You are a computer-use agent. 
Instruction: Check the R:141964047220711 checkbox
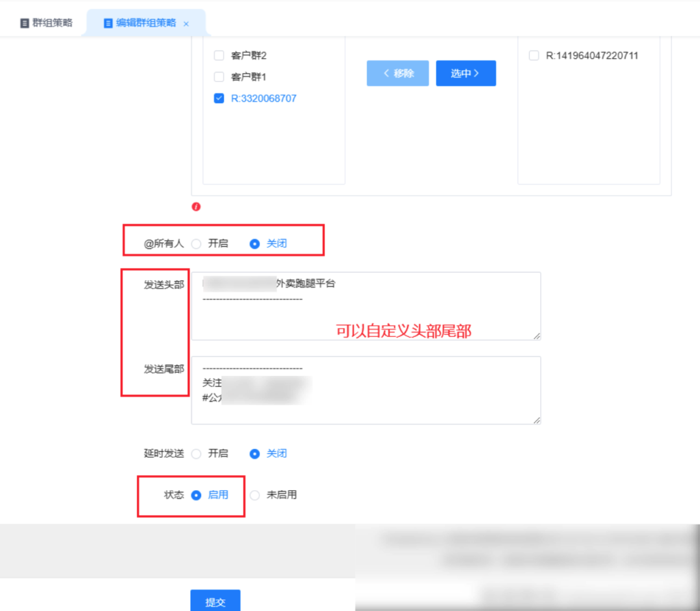(534, 55)
